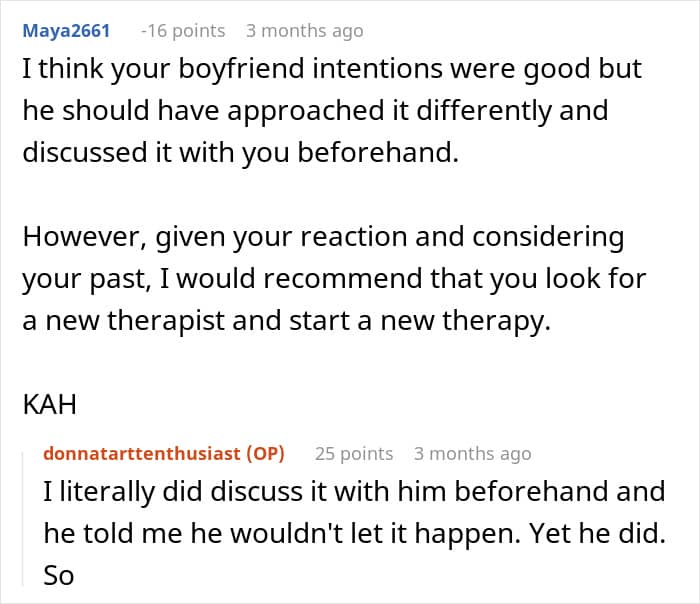Click the (OP) tag beside donnatarttenthusiast
700x604 pixels.
[265, 454]
